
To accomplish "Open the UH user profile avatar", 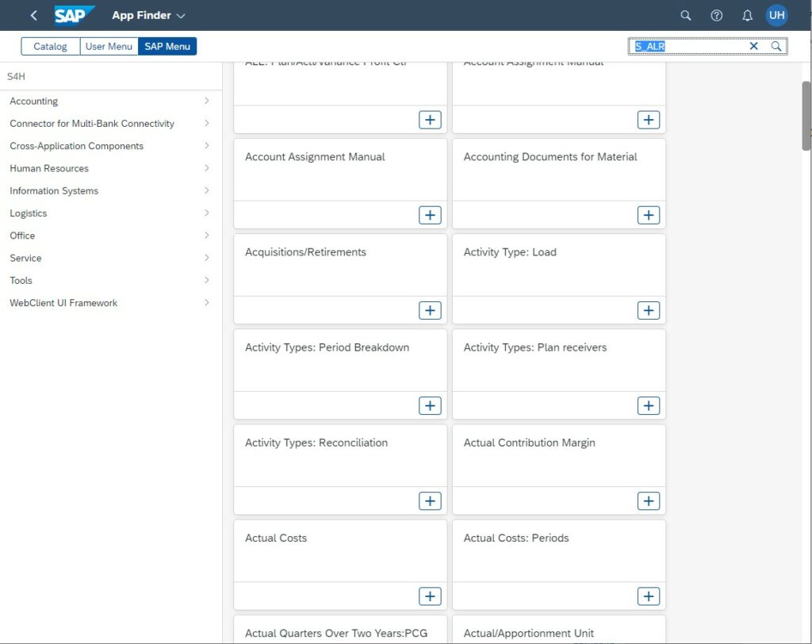I will (x=776, y=15).
